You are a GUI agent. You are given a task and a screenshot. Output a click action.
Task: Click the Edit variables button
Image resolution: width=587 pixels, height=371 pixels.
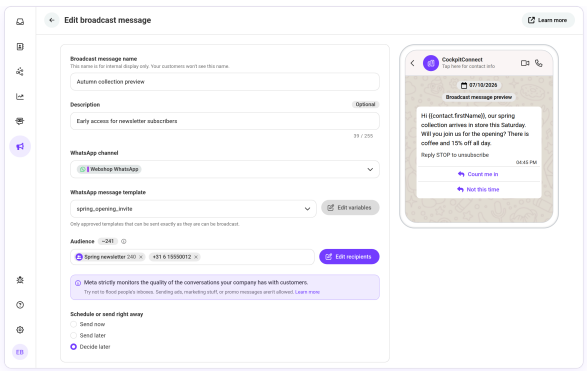(x=350, y=208)
